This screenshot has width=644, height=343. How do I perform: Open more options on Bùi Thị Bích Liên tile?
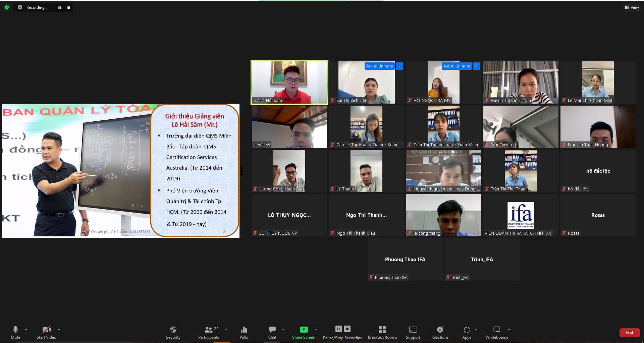tap(399, 66)
